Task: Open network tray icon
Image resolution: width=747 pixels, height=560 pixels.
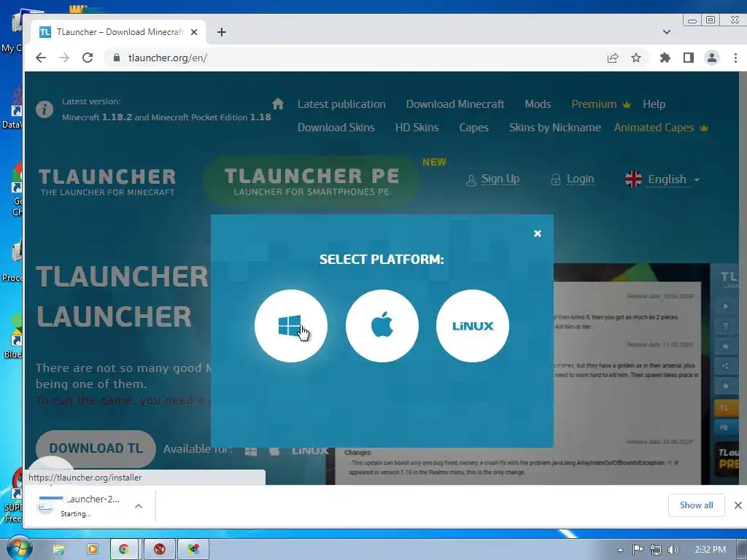Action: coord(656,550)
